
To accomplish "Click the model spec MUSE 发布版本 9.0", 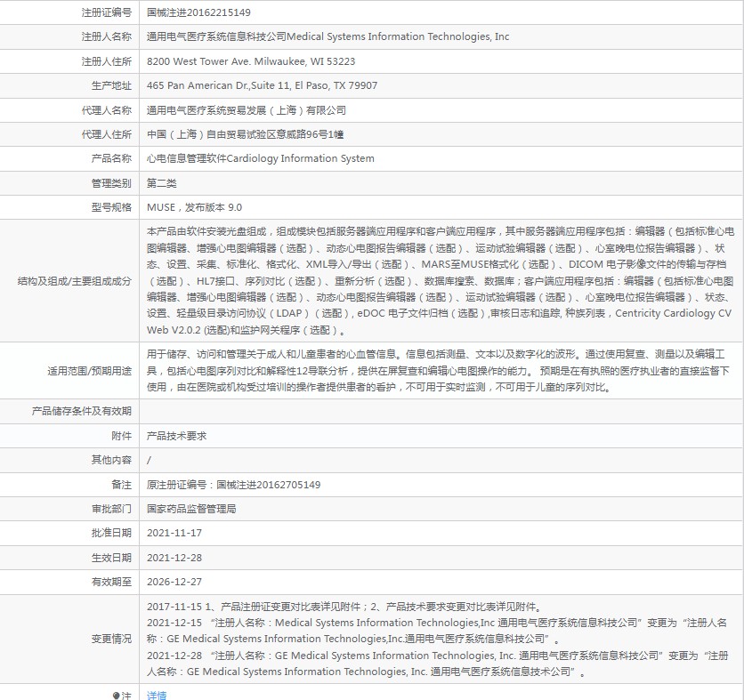I will 194,207.
